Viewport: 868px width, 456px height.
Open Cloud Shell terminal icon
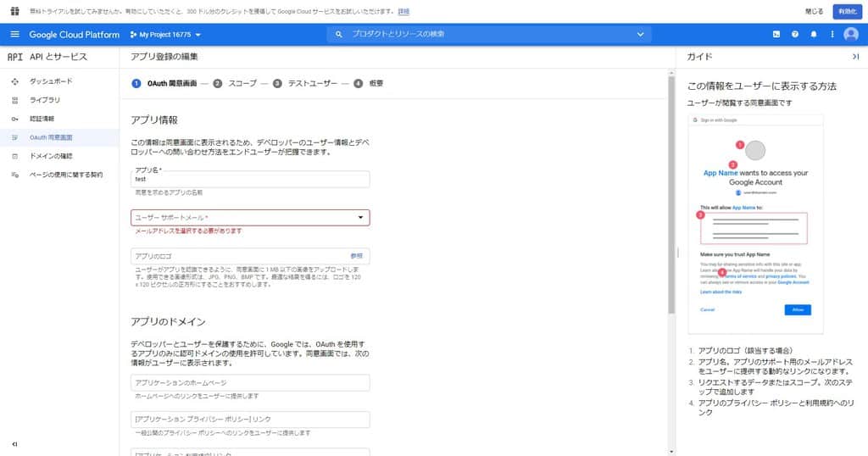(776, 34)
